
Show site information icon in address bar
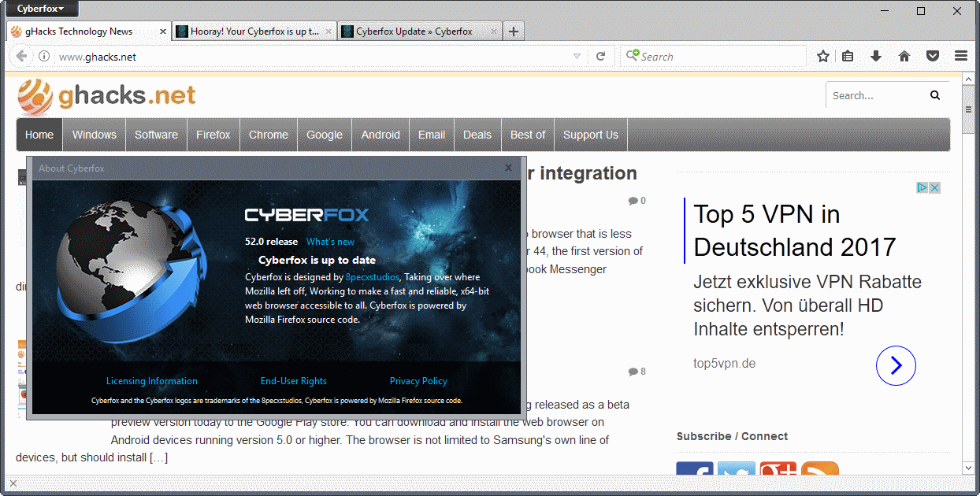(44, 57)
